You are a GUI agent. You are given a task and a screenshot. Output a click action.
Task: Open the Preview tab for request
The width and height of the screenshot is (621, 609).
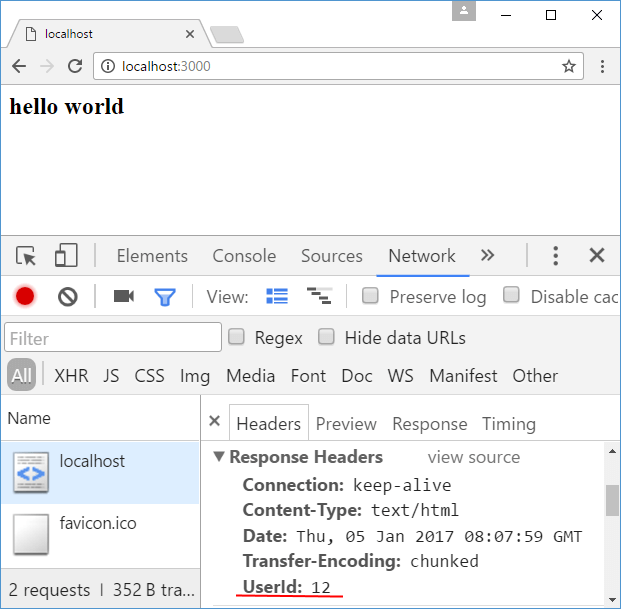(x=346, y=424)
